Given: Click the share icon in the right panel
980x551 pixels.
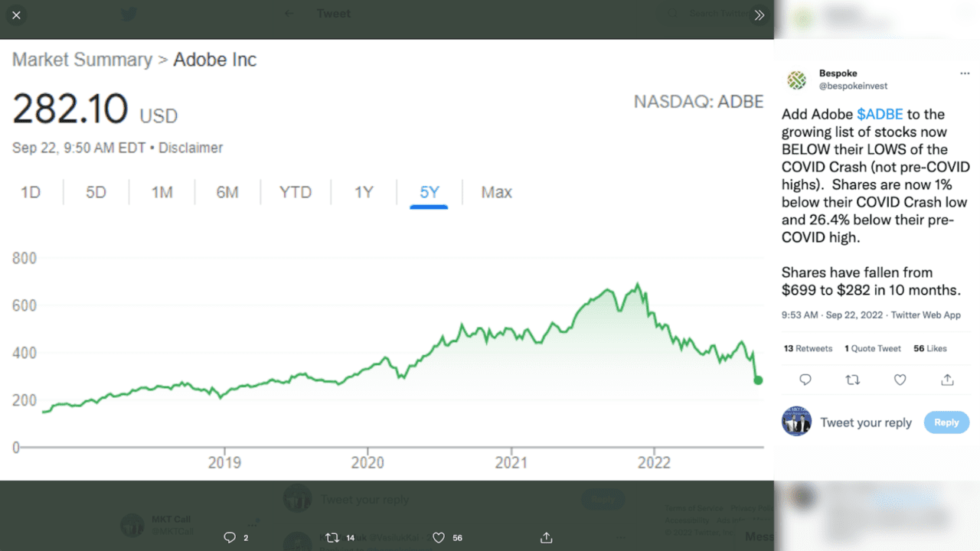Looking at the screenshot, I should pos(947,380).
